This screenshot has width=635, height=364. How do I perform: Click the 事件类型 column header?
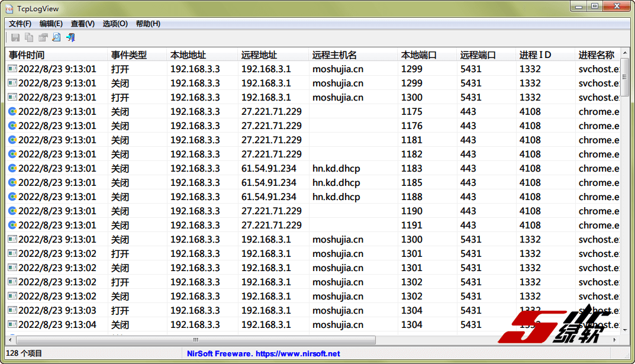tap(129, 55)
